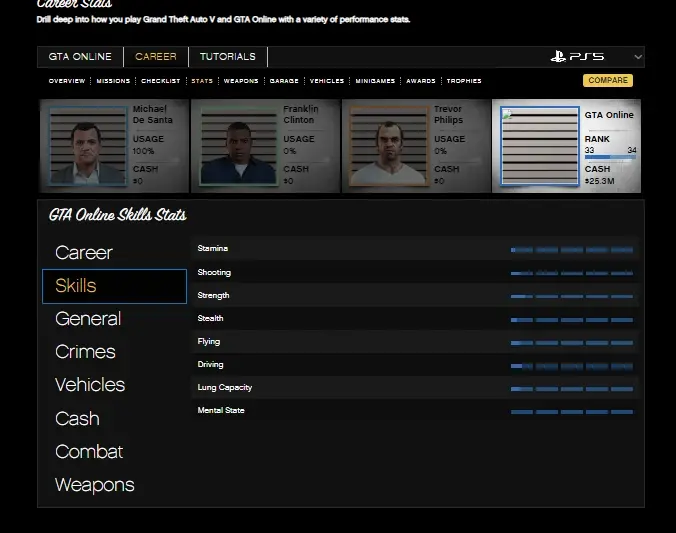
Task: Select General in the stats sidebar
Action: pyautogui.click(x=88, y=319)
